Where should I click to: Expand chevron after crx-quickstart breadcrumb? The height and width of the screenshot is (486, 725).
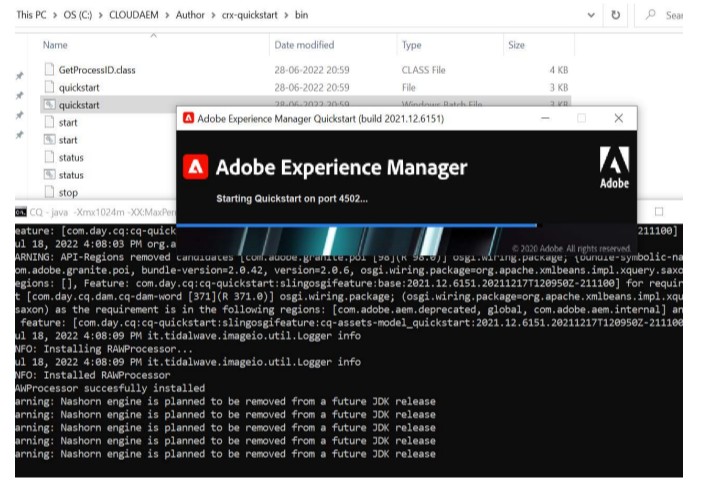pos(286,15)
